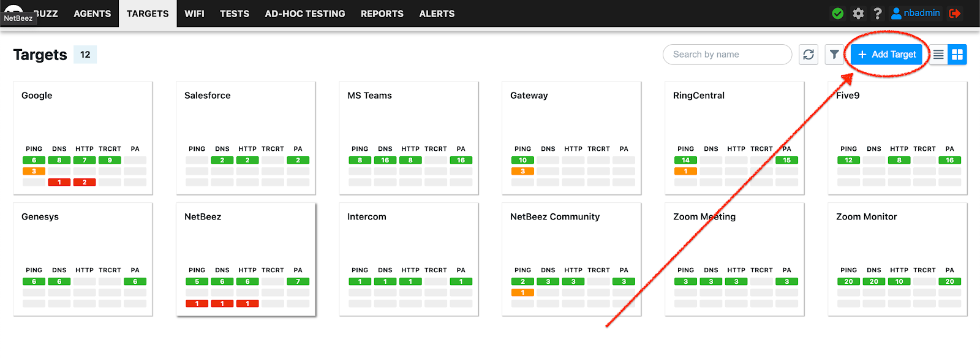Click Google's orange PING warning 3
Image resolution: width=980 pixels, height=358 pixels.
click(34, 171)
